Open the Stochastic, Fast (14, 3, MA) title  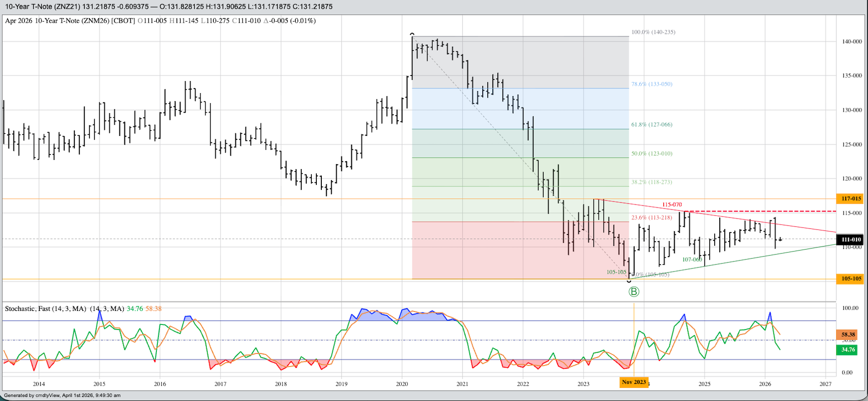coord(45,308)
